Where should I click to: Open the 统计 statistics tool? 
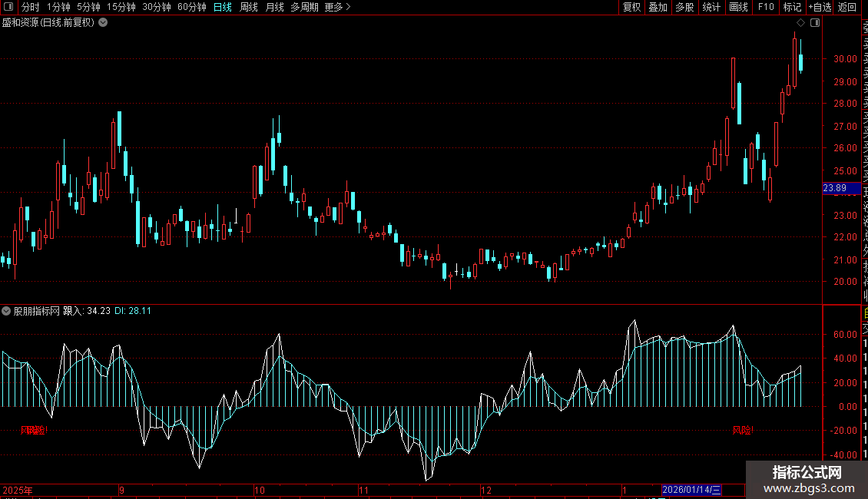click(711, 7)
